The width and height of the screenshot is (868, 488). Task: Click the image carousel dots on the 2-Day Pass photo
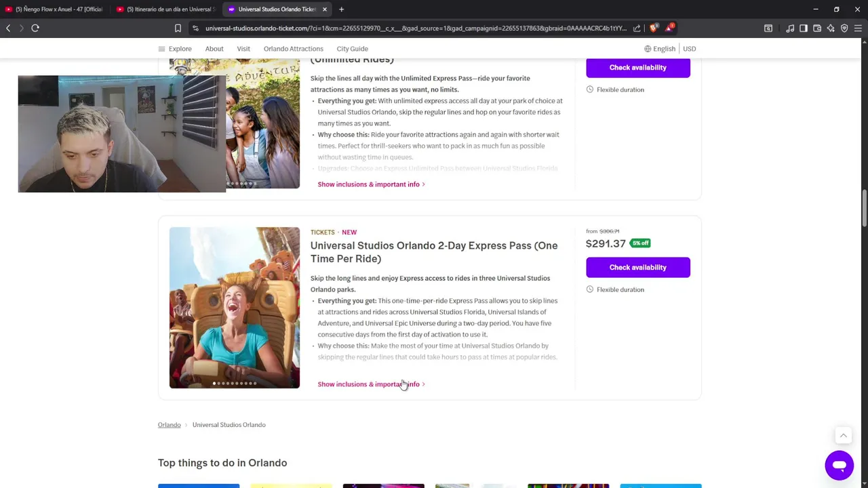click(235, 383)
